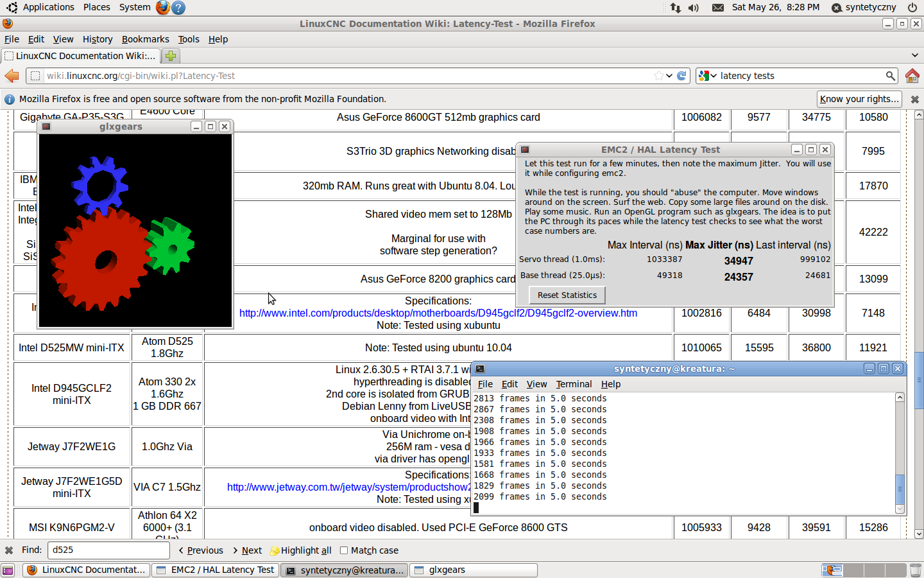The image size is (924, 578).
Task: Close the find bar
Action: tap(9, 550)
